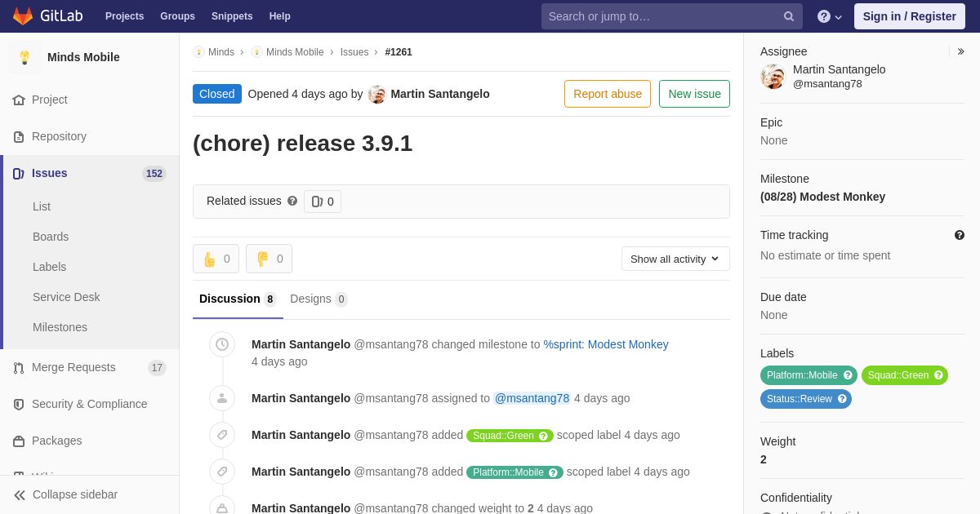Viewport: 980px width, 514px height.
Task: Click the Closed status badge
Action: point(217,94)
